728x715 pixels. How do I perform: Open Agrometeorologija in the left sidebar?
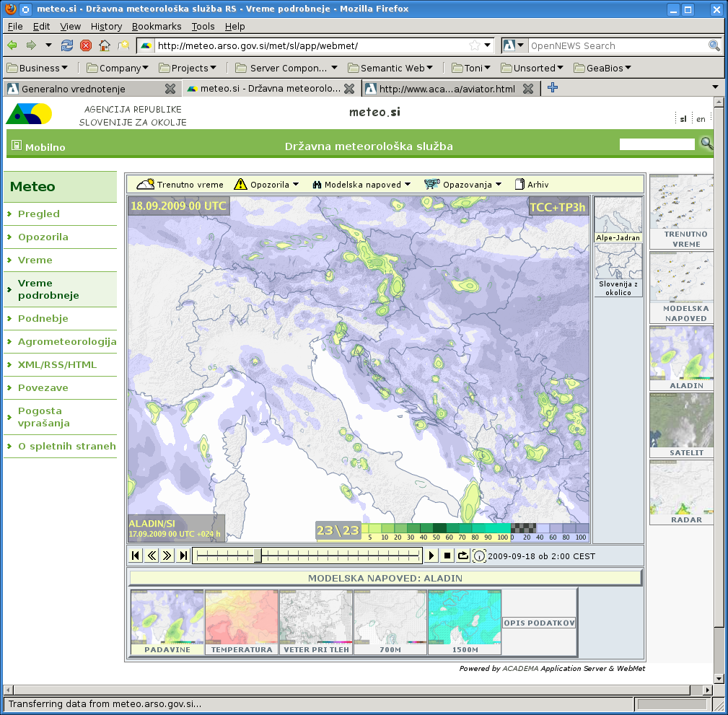coord(67,341)
